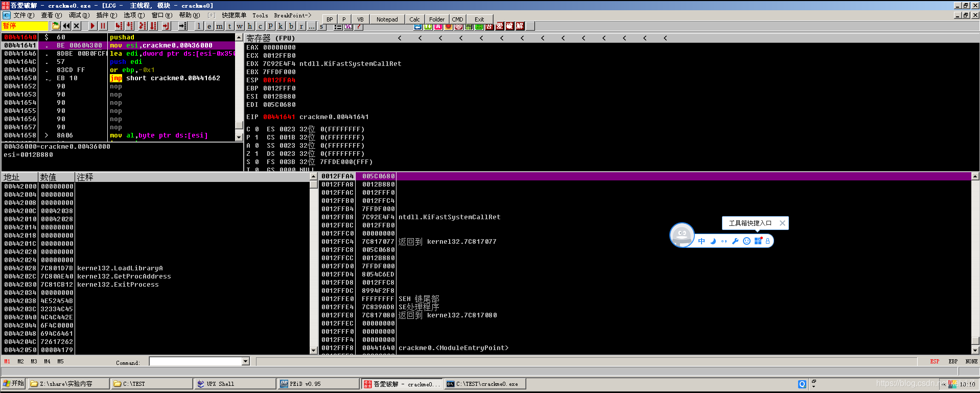Open Memory map with 'm' button
The width and height of the screenshot is (980, 393).
coord(219,26)
